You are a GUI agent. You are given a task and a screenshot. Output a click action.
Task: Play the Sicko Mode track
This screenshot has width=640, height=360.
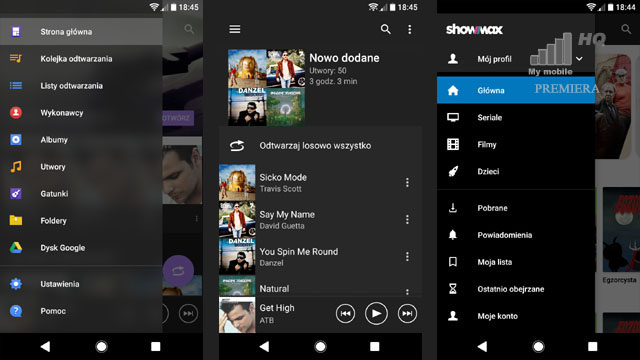pos(320,182)
